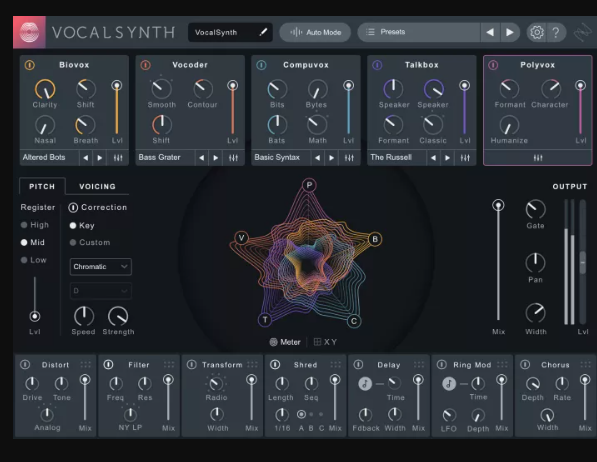Open the help question mark button

556,32
